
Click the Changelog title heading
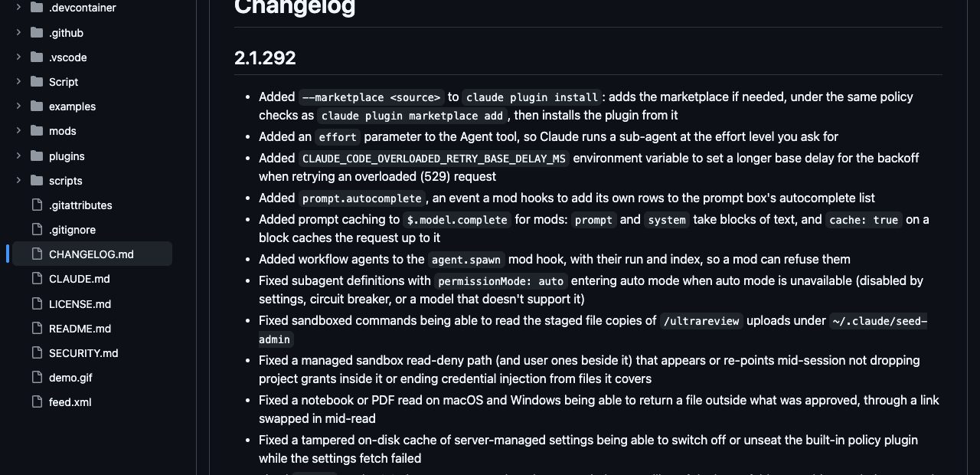pos(295,8)
